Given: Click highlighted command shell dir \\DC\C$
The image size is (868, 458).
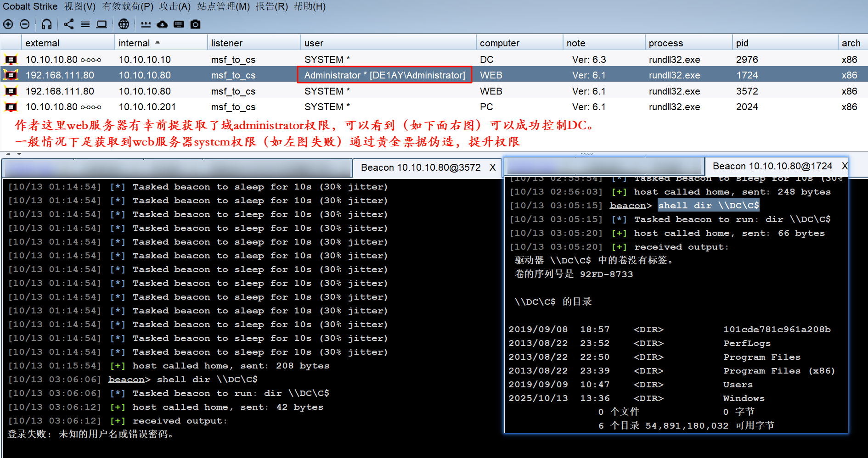Looking at the screenshot, I should pyautogui.click(x=709, y=205).
